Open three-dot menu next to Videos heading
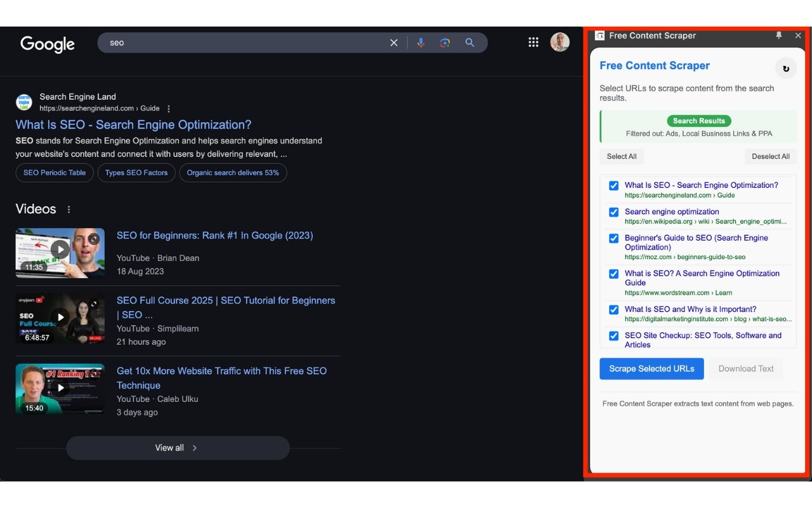 tap(69, 210)
